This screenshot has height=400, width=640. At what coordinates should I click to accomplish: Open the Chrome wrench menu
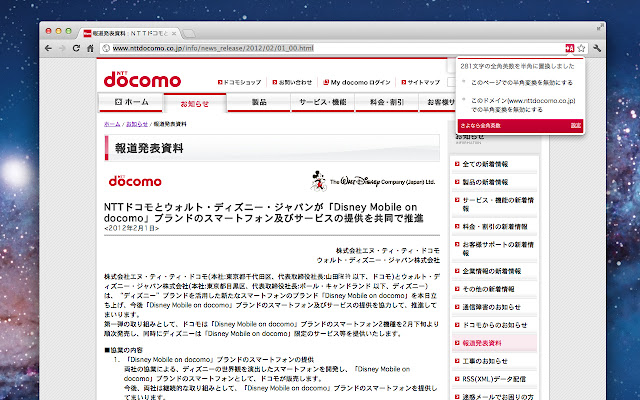pos(597,48)
